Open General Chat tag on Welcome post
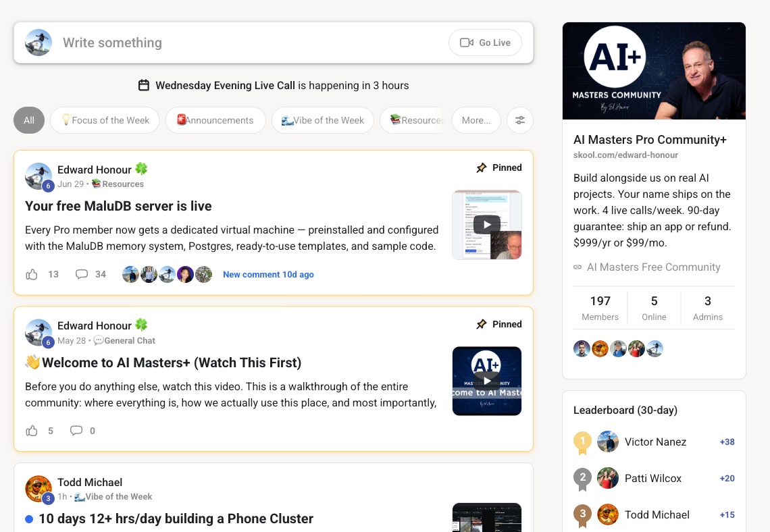The height and width of the screenshot is (532, 770). pos(124,340)
